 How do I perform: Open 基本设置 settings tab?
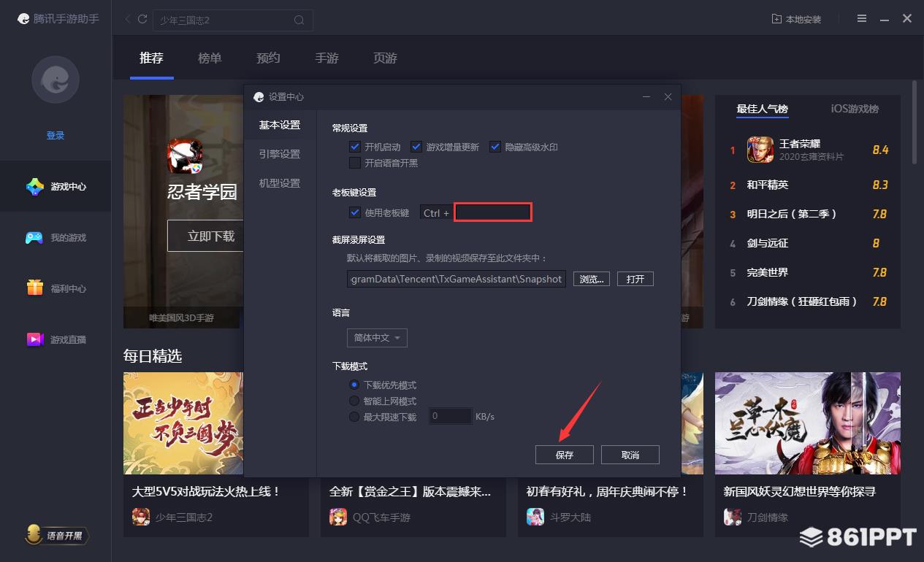(280, 125)
